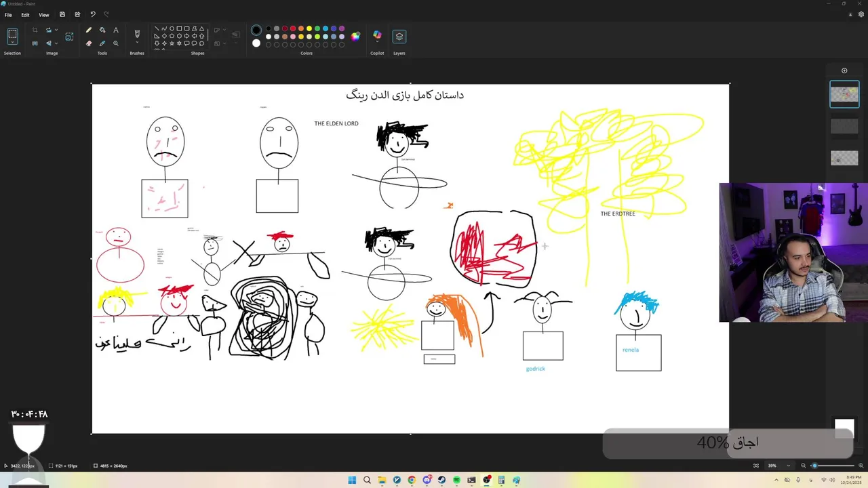Open the Edit menu

point(25,15)
